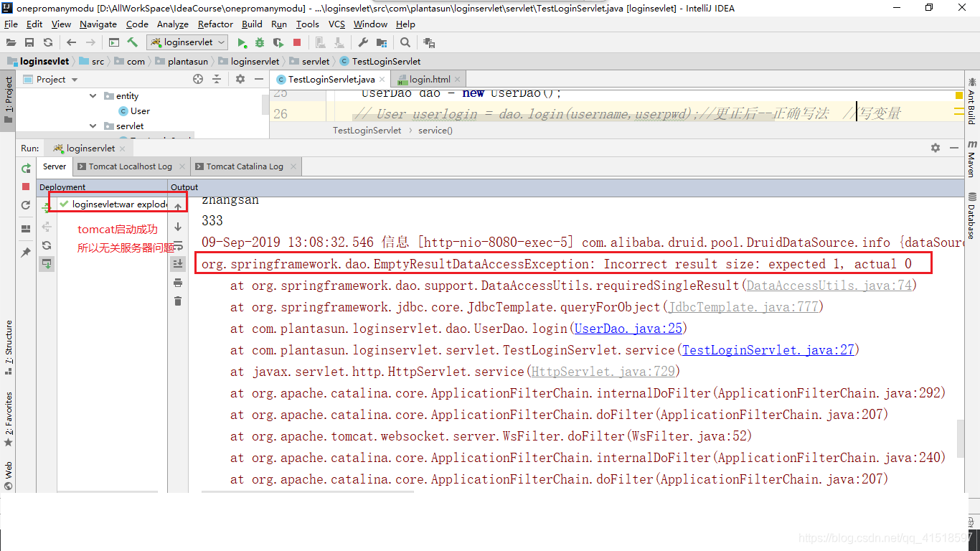The width and height of the screenshot is (980, 551).
Task: Print the console output
Action: pyautogui.click(x=178, y=283)
